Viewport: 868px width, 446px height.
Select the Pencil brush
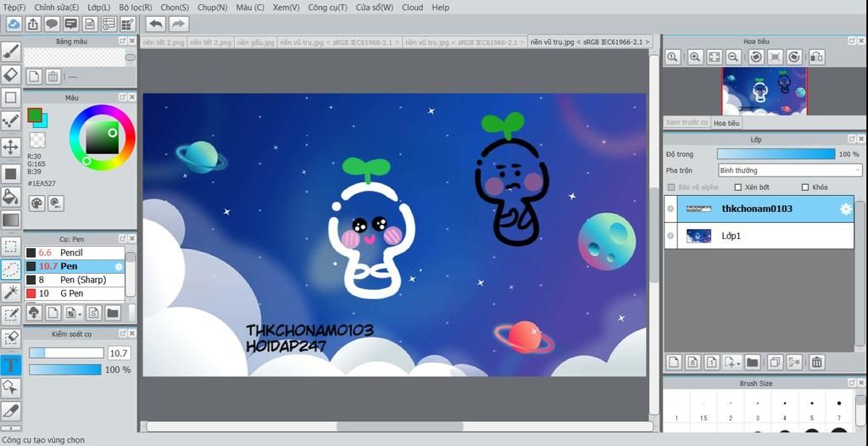click(75, 253)
